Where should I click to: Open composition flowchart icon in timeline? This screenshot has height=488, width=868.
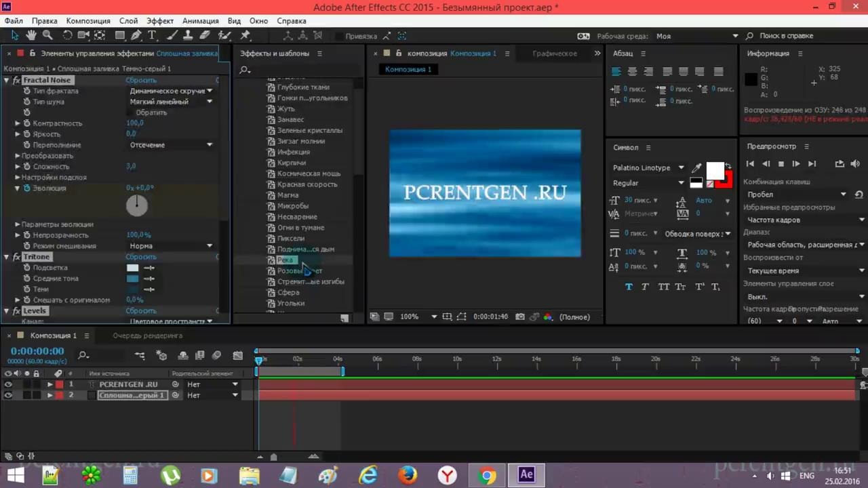(x=140, y=355)
